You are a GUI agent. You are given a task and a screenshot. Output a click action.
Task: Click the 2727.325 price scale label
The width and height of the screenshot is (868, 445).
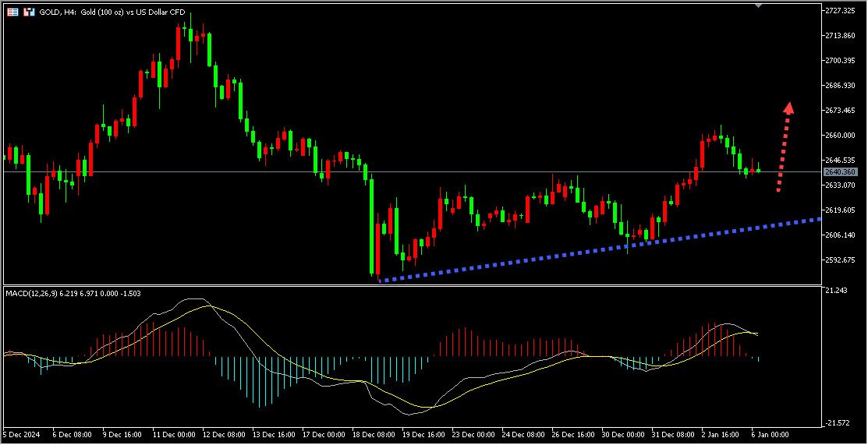843,11
